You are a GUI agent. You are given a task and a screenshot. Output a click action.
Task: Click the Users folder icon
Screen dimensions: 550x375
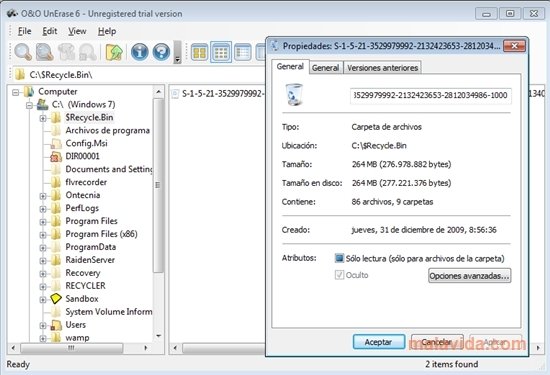(56, 325)
